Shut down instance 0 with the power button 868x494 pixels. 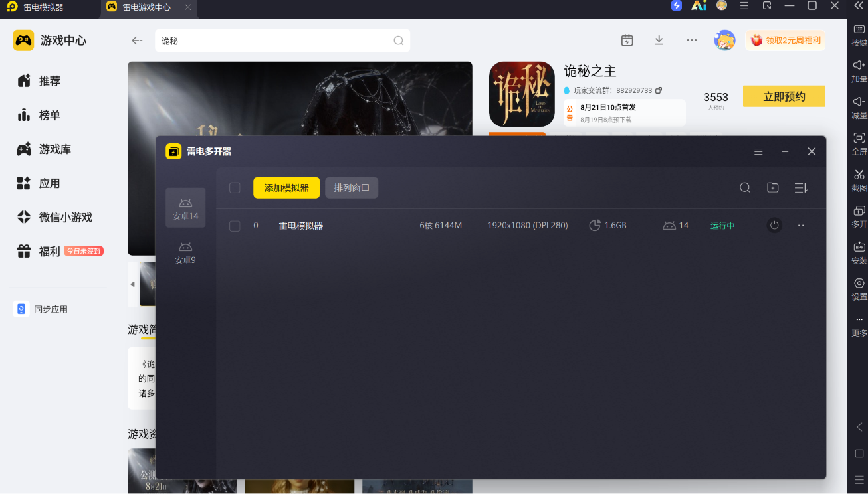pyautogui.click(x=774, y=226)
